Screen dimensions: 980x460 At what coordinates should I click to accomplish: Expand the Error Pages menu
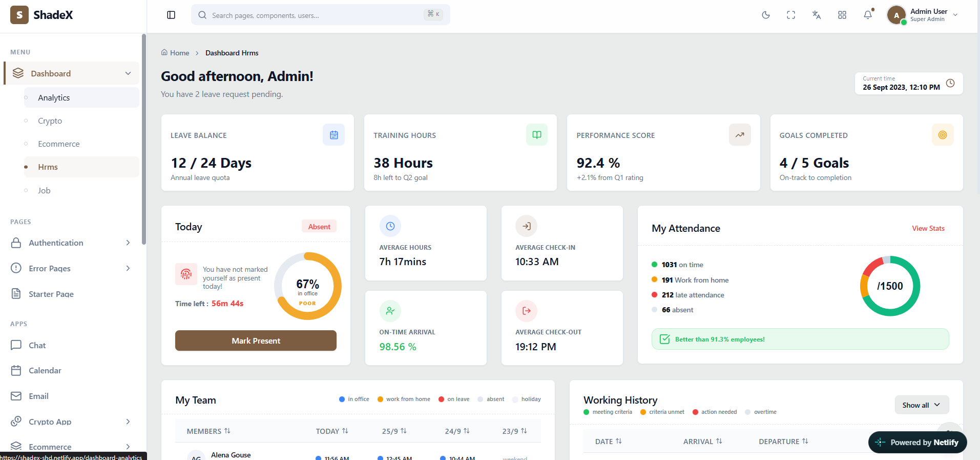72,268
